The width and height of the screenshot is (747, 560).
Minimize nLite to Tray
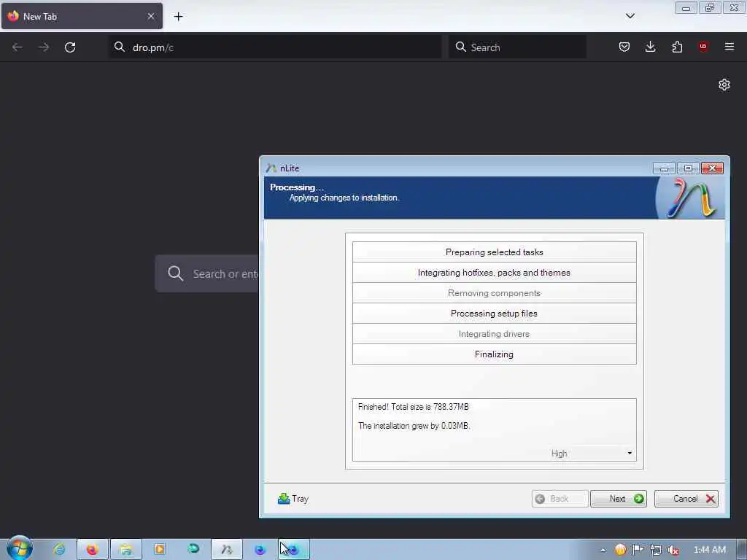pos(293,499)
